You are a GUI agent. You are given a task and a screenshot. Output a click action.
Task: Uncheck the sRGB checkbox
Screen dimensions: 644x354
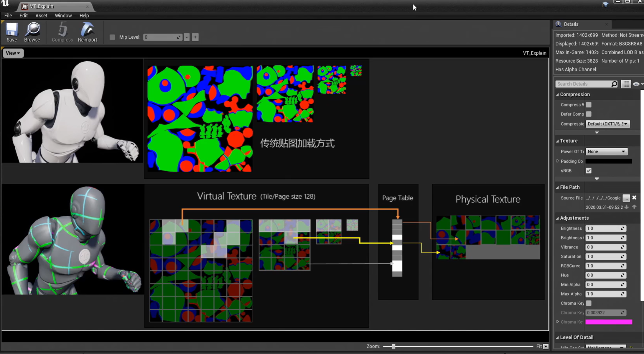point(589,171)
